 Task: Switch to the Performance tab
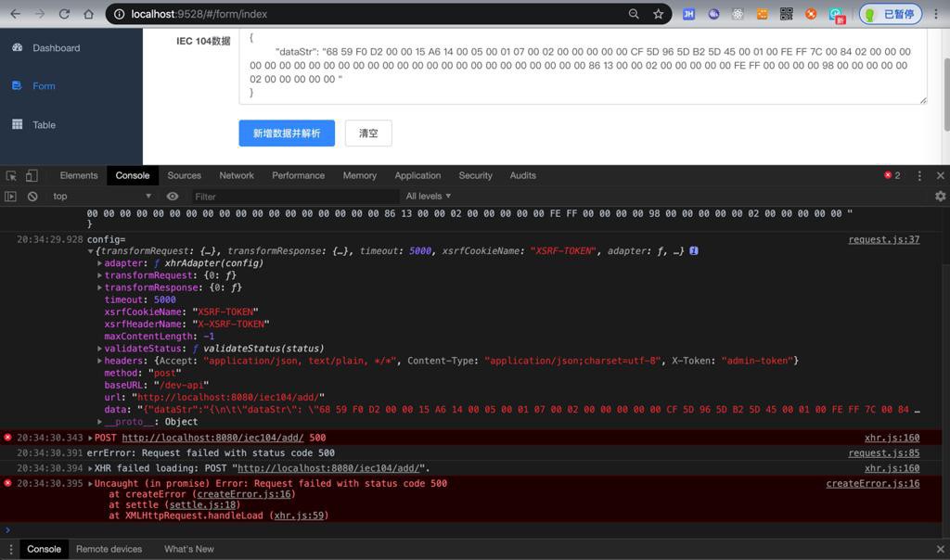(x=298, y=175)
